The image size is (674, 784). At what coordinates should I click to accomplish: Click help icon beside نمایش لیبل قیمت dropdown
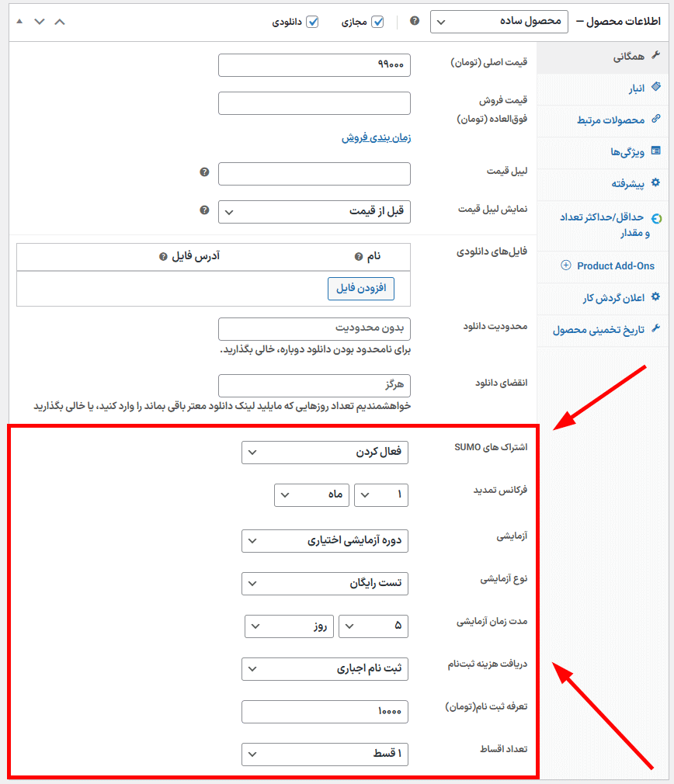pyautogui.click(x=204, y=210)
